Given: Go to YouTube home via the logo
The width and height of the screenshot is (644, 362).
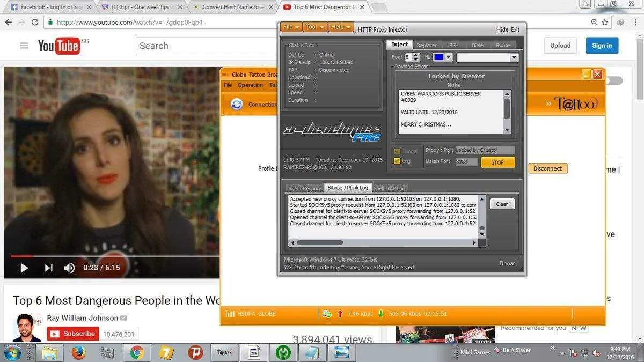Looking at the screenshot, I should (x=59, y=46).
